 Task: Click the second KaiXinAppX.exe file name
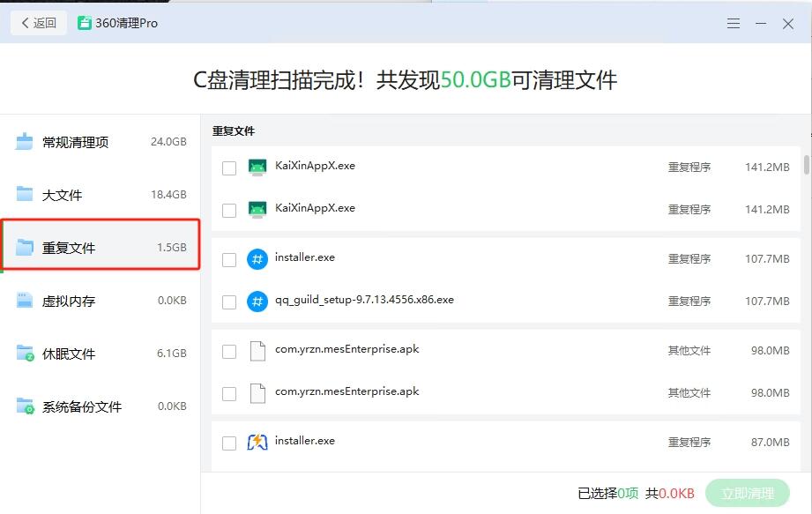[x=315, y=208]
